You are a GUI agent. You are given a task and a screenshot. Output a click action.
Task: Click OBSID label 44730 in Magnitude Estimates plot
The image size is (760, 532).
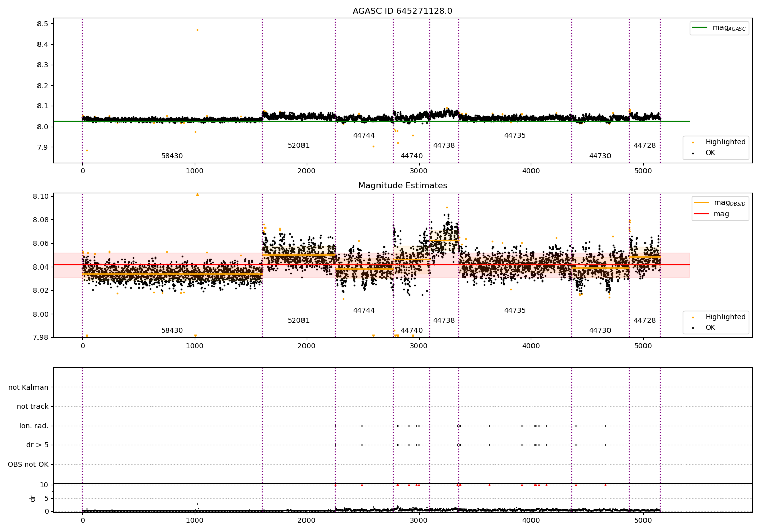(600, 330)
